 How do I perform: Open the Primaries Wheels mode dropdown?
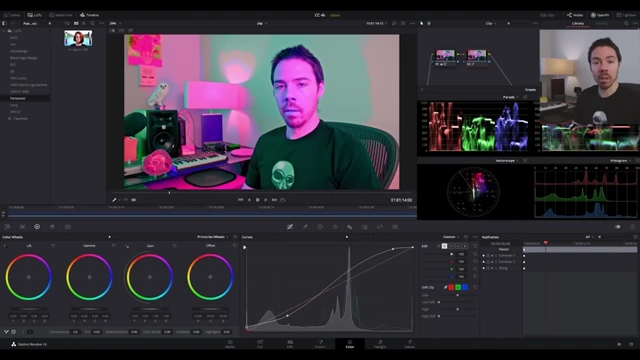click(x=213, y=237)
